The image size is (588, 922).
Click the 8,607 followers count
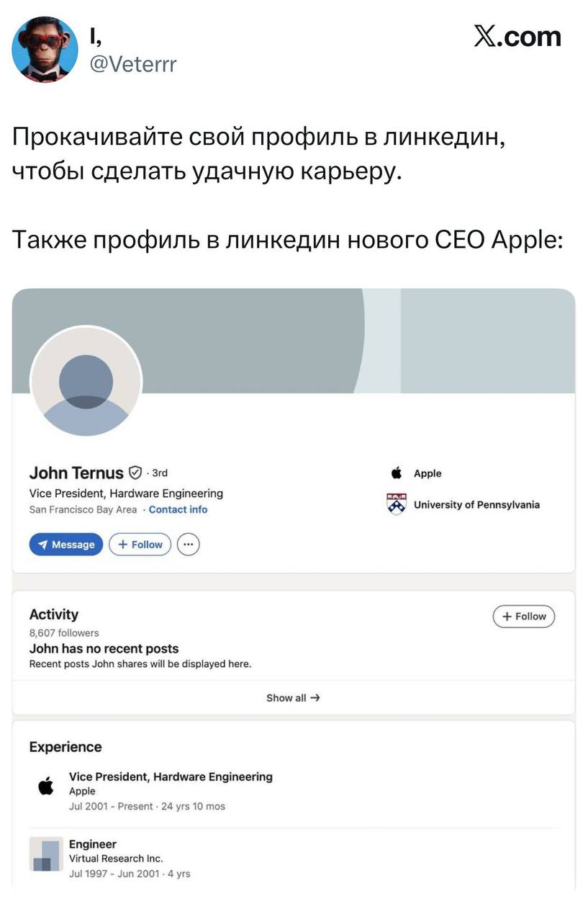point(64,632)
